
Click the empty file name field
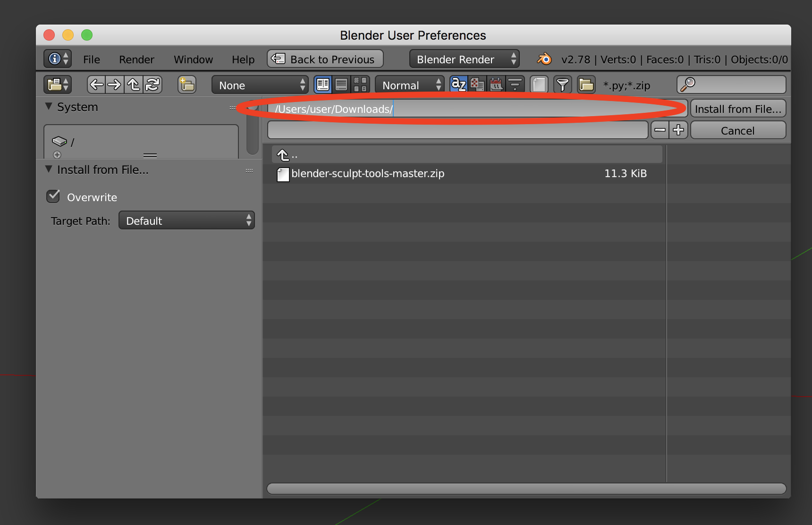coord(458,130)
